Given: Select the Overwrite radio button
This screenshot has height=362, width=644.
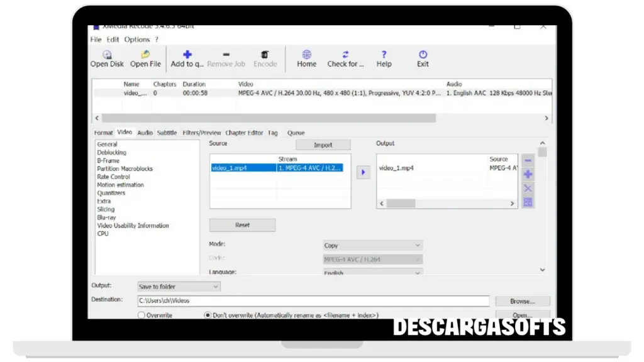Looking at the screenshot, I should (x=142, y=315).
